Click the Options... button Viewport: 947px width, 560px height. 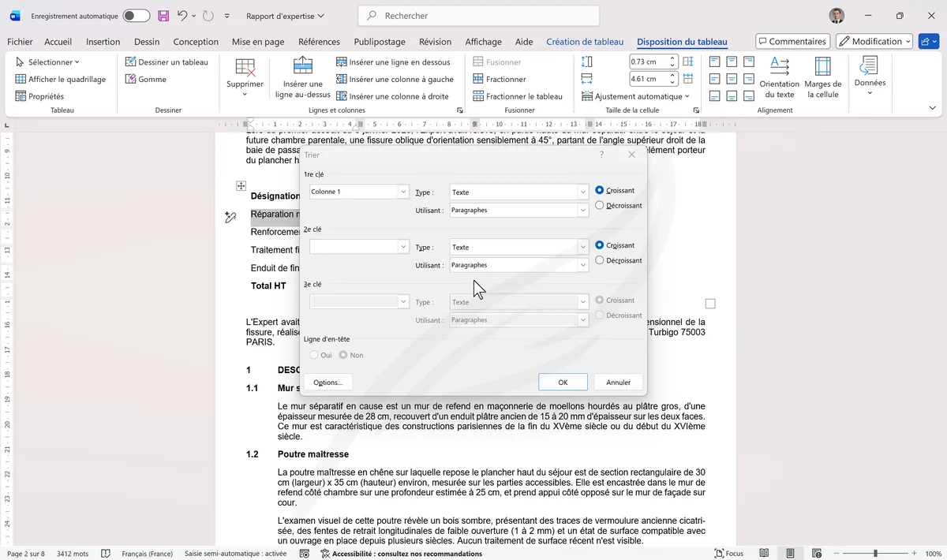pyautogui.click(x=328, y=382)
